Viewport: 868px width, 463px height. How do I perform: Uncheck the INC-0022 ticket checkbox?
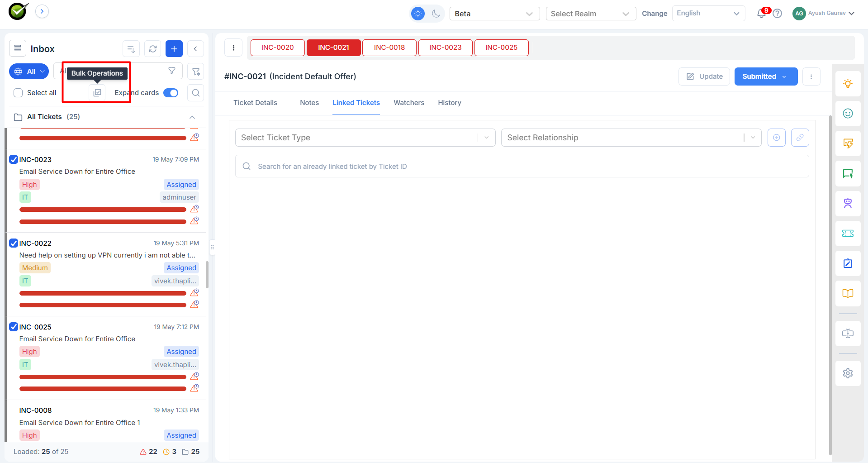tap(14, 243)
